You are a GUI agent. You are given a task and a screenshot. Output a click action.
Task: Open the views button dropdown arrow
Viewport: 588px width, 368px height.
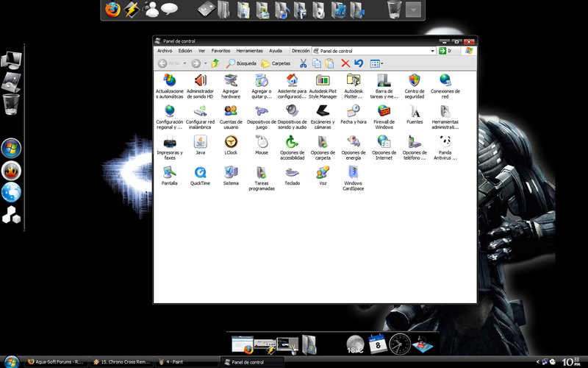pyautogui.click(x=381, y=63)
